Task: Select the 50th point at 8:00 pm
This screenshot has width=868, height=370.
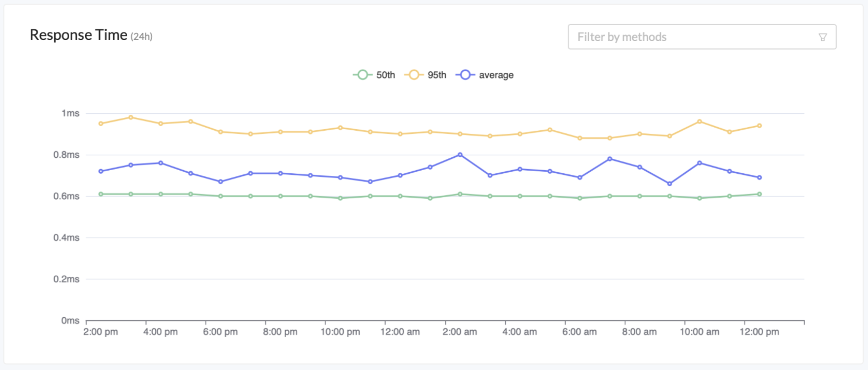Action: click(280, 196)
